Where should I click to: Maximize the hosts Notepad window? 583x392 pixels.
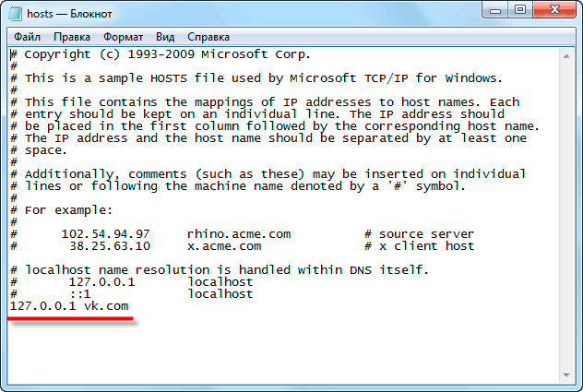click(520, 10)
